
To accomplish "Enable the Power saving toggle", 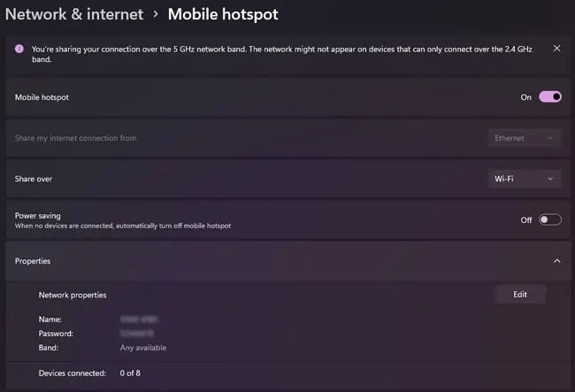I will [549, 219].
